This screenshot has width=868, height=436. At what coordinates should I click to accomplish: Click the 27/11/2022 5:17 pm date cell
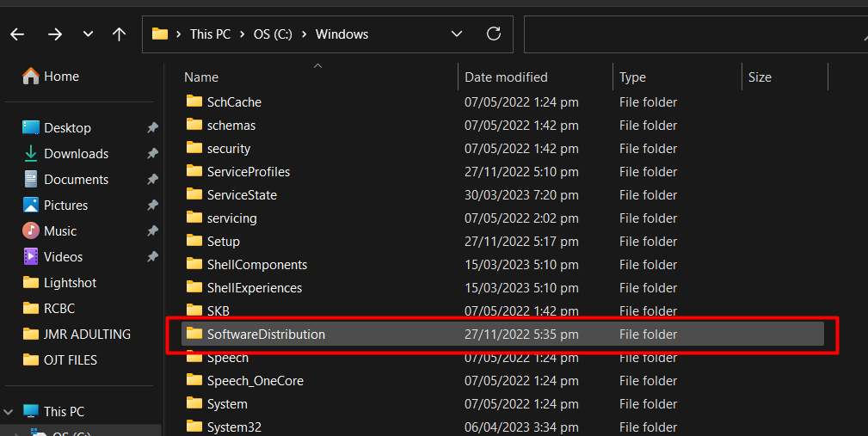pyautogui.click(x=521, y=242)
